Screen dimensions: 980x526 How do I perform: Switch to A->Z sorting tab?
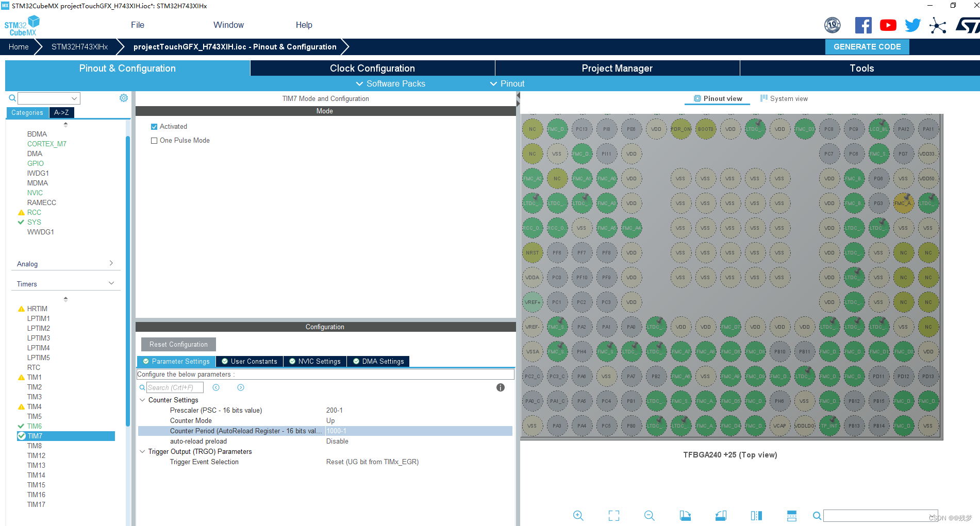(61, 112)
